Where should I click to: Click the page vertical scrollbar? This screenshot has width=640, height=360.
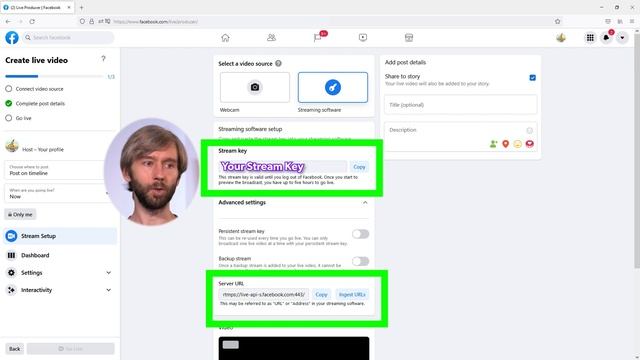(637, 151)
